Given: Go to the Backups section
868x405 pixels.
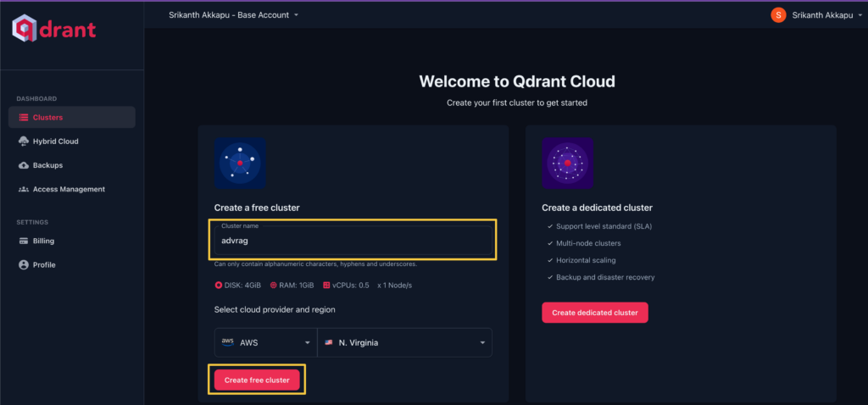Looking at the screenshot, I should [72, 165].
